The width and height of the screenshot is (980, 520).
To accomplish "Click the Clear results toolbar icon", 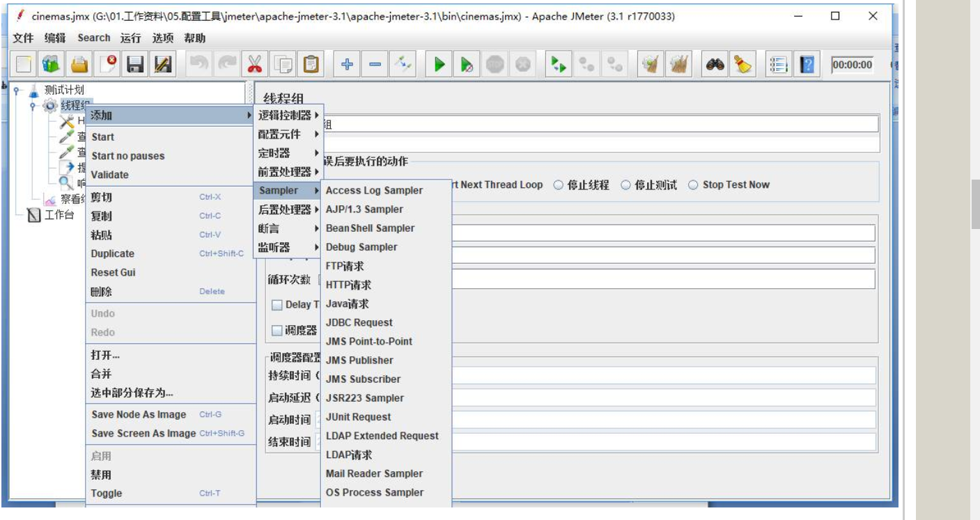I will (x=651, y=65).
